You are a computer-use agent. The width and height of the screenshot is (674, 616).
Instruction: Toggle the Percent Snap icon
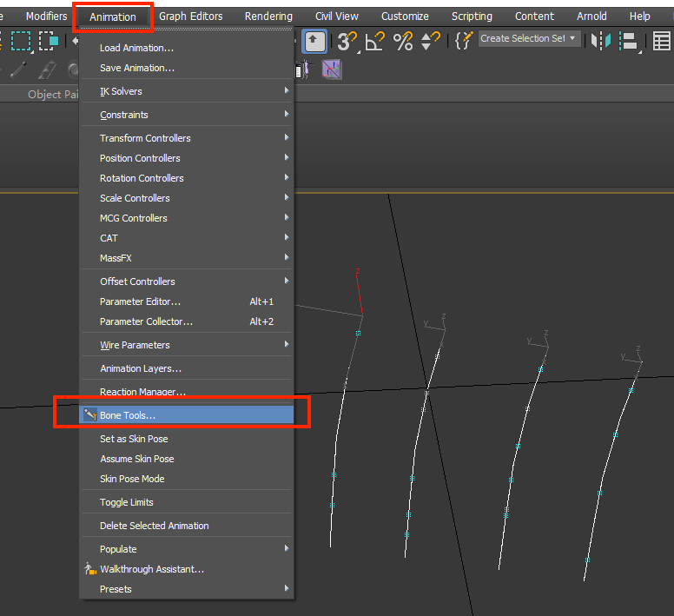click(403, 41)
